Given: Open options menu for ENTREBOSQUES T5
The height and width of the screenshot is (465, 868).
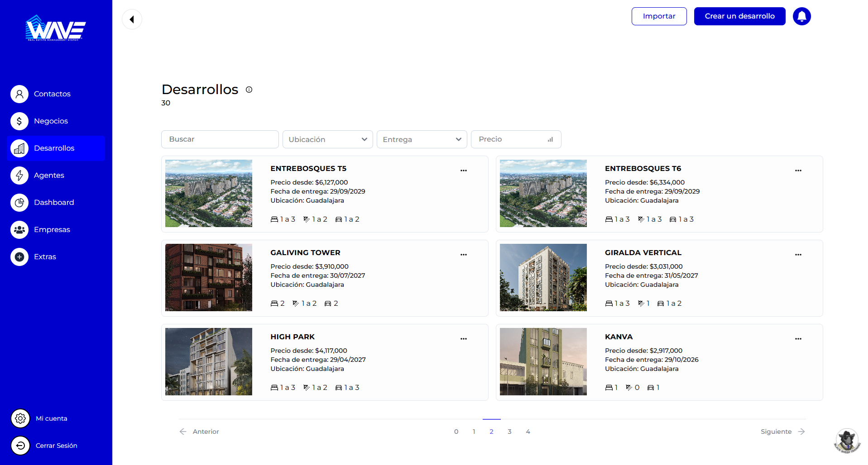Looking at the screenshot, I should 464,171.
